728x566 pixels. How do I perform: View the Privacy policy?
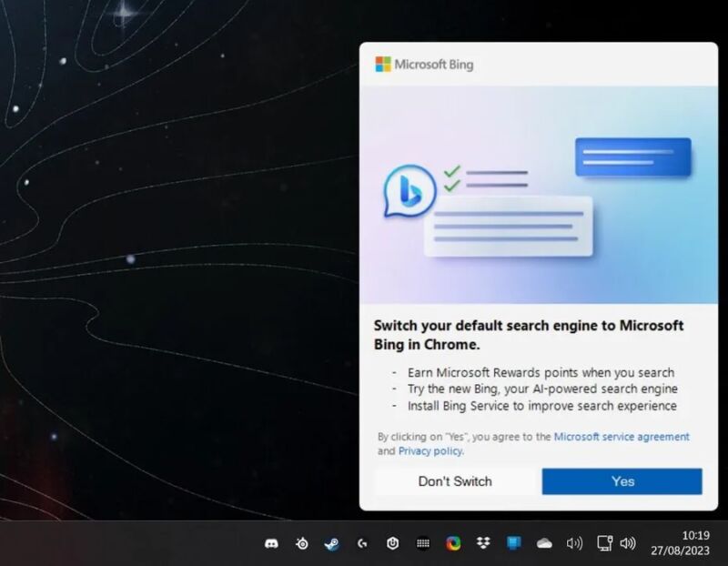click(430, 450)
